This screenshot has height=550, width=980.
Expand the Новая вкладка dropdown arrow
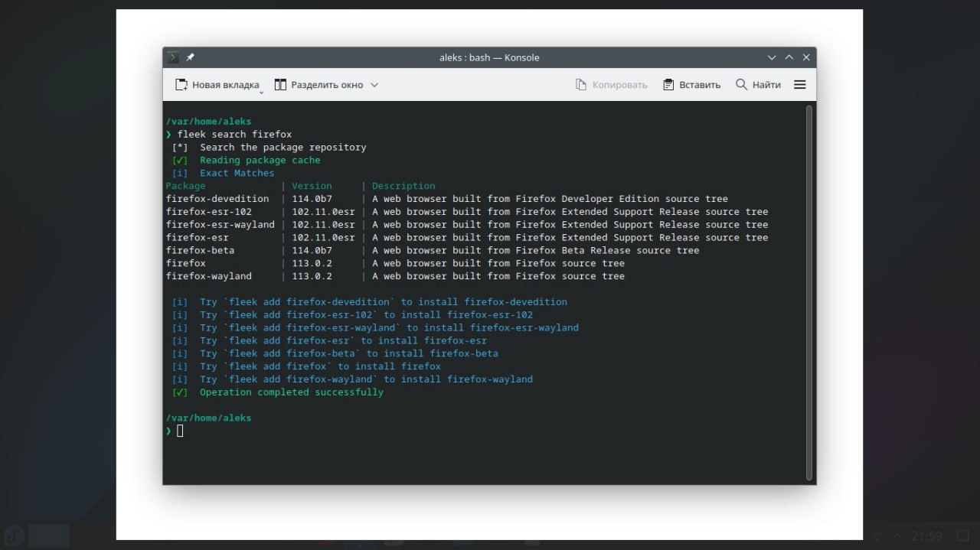pos(262,92)
